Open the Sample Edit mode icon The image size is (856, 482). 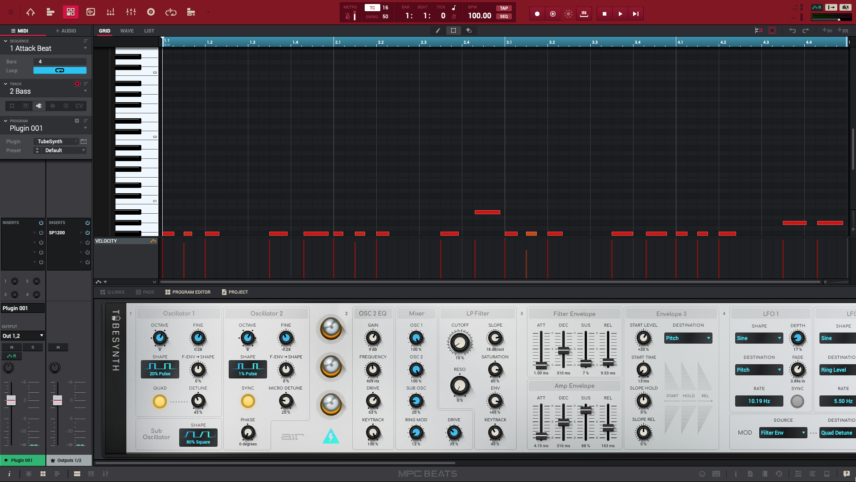pyautogui.click(x=91, y=12)
